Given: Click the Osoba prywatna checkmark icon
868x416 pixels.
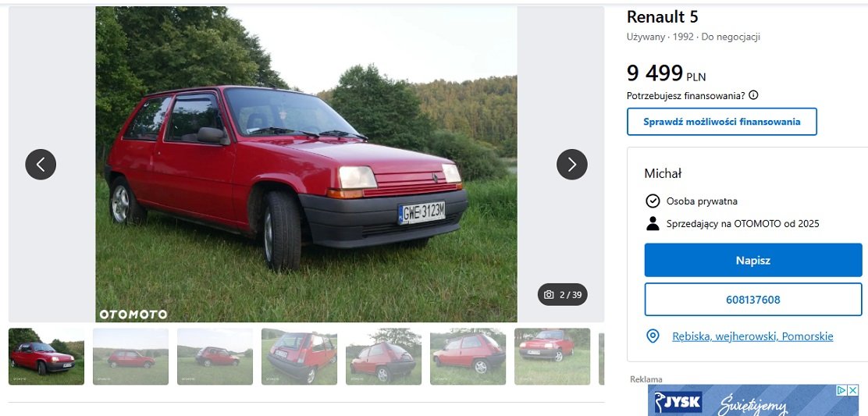Looking at the screenshot, I should point(653,201).
